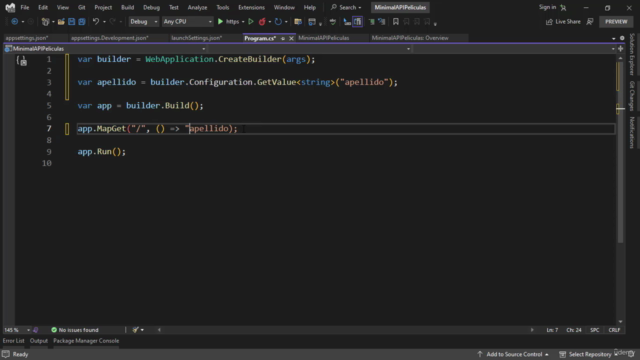
Task: Open the Git Changes side tab
Action: tap(632, 96)
